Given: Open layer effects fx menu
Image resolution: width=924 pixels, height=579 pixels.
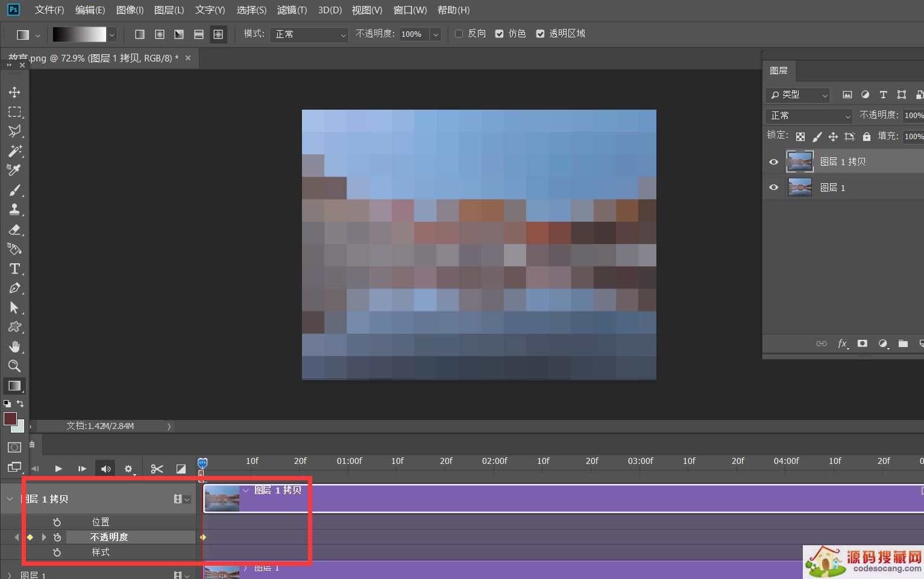Looking at the screenshot, I should [x=843, y=343].
